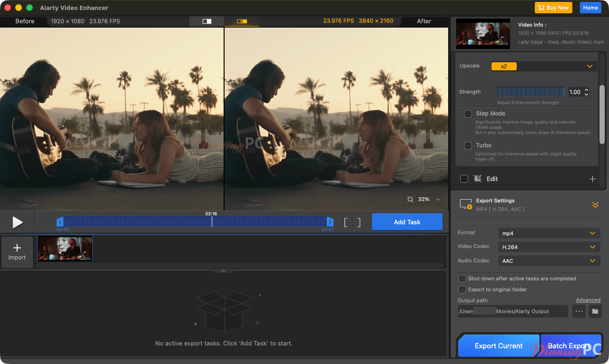Open the video info thumbnail preview

coord(483,33)
